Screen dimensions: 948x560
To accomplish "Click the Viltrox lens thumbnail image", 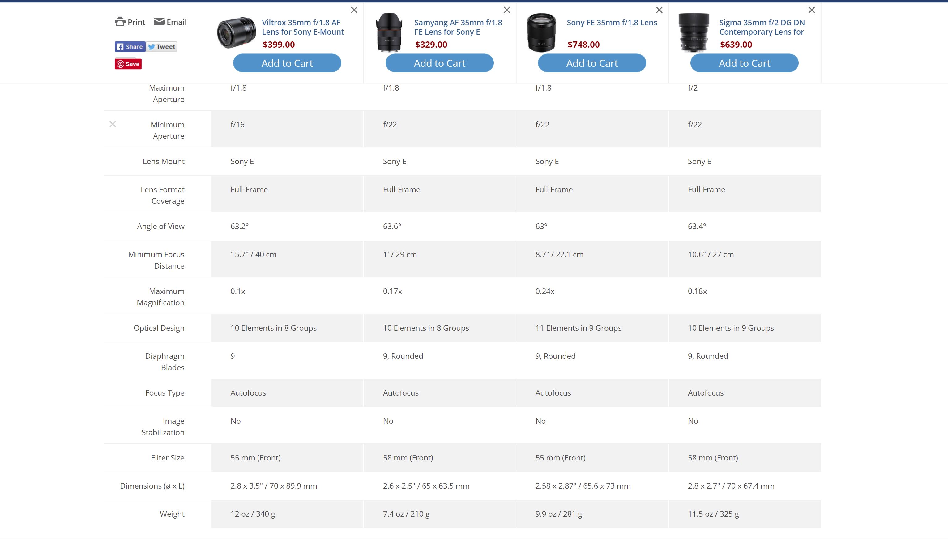I will (x=236, y=32).
